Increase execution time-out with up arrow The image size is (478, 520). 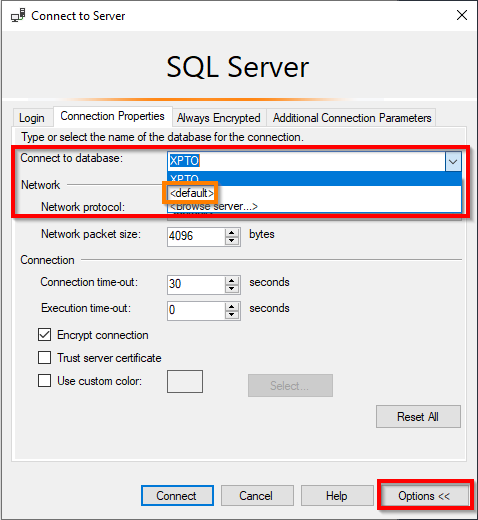click(232, 306)
